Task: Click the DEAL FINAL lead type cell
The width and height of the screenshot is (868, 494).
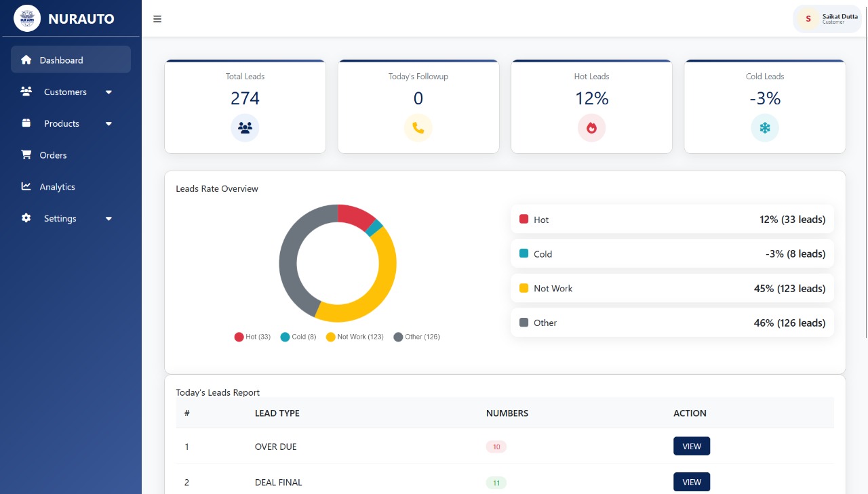Action: pyautogui.click(x=279, y=482)
